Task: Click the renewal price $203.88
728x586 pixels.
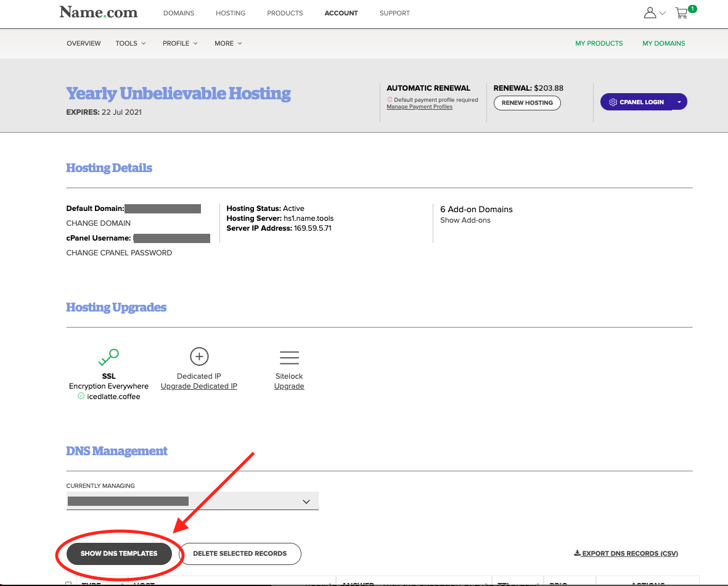Action: (549, 88)
